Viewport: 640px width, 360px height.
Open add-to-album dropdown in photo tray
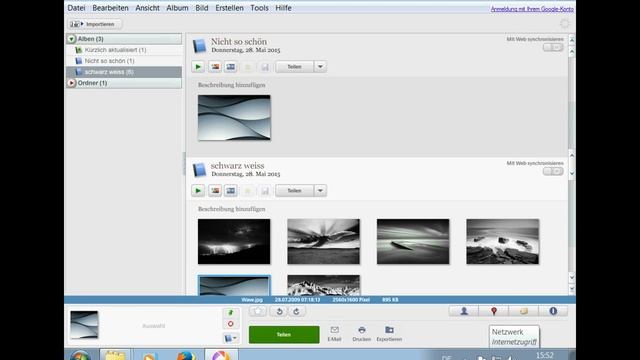pyautogui.click(x=231, y=338)
